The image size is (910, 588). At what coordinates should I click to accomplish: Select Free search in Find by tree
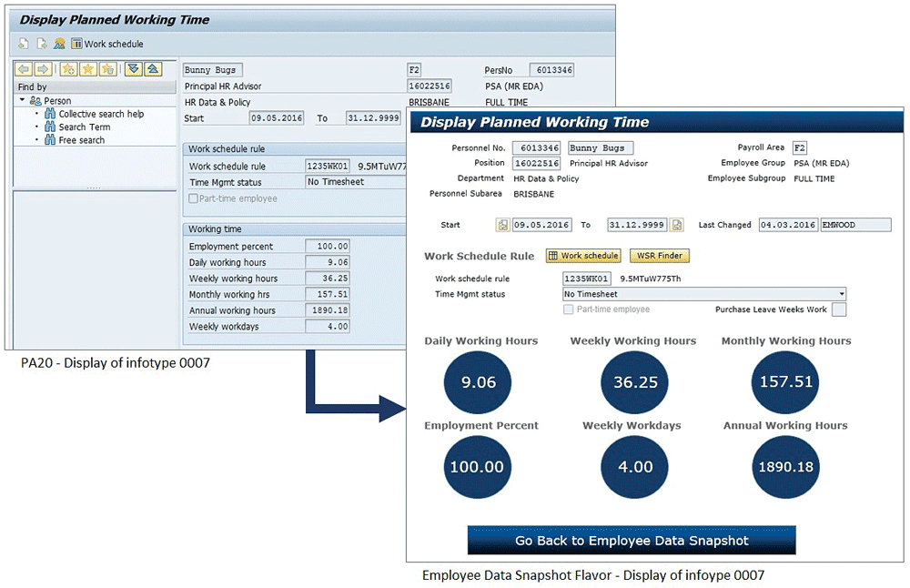click(x=81, y=140)
